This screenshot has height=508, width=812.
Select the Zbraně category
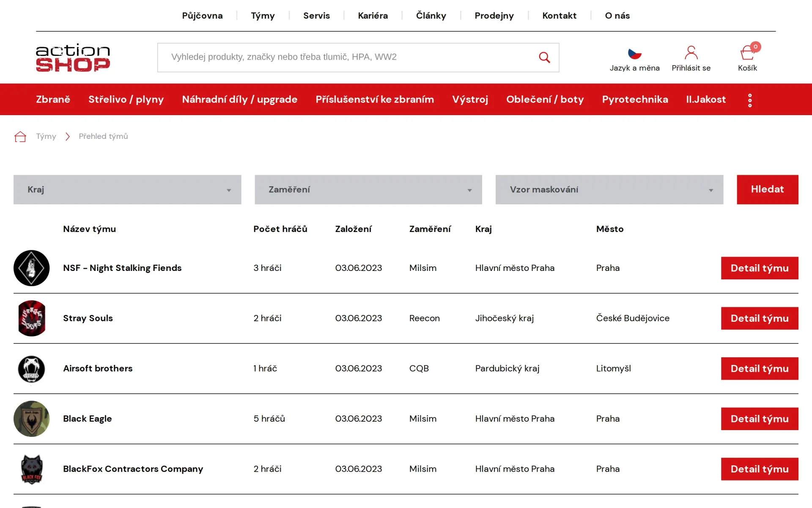pos(53,99)
